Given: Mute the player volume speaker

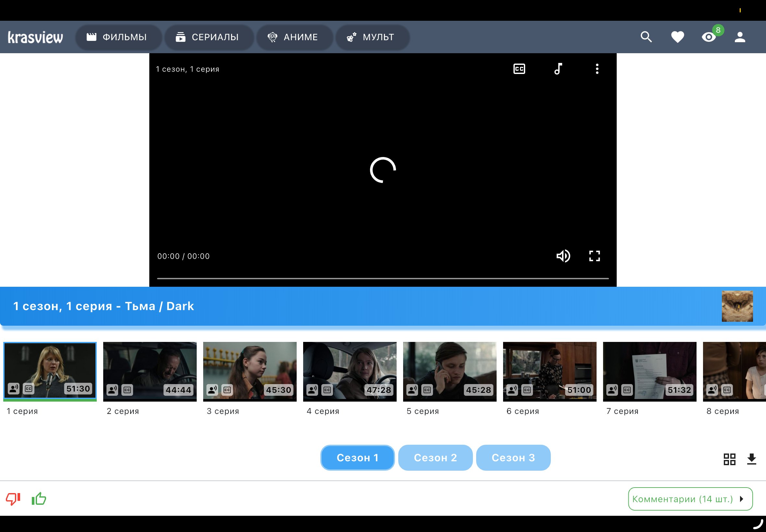Looking at the screenshot, I should [x=563, y=256].
